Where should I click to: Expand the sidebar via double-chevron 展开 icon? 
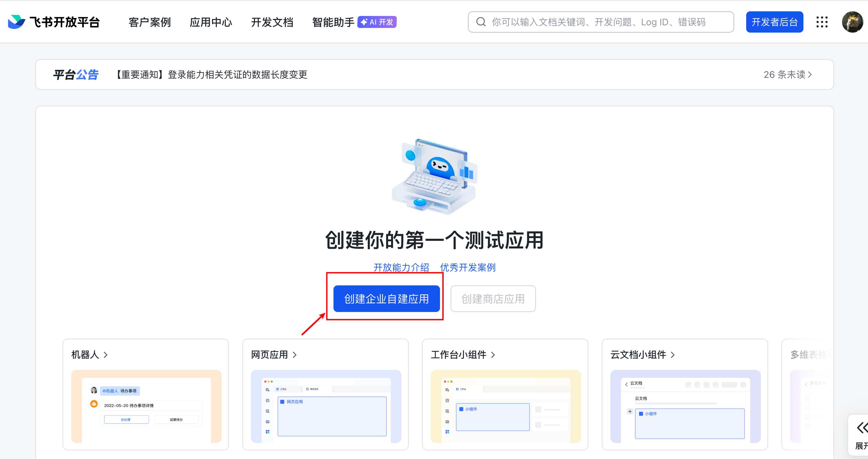point(861,428)
